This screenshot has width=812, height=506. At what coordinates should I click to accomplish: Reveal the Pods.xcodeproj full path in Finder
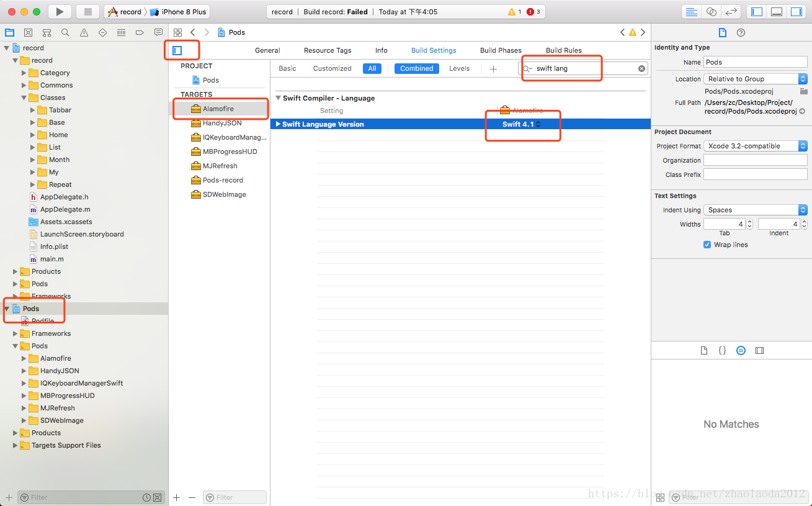tap(802, 111)
